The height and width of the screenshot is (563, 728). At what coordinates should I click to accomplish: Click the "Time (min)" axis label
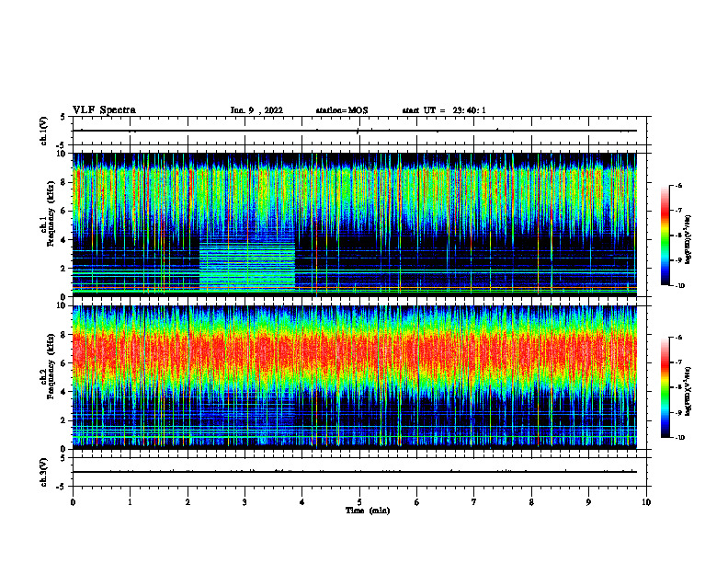[x=368, y=511]
